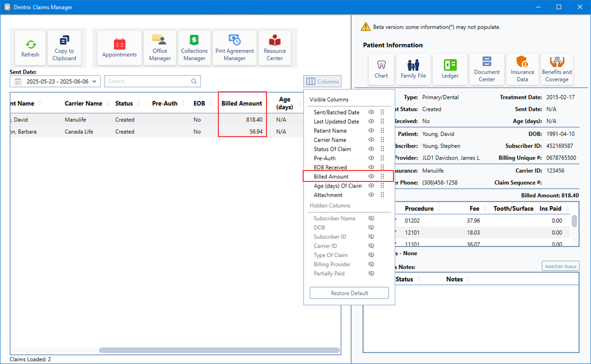
Task: Toggle the Columns chooser panel
Action: 322,81
